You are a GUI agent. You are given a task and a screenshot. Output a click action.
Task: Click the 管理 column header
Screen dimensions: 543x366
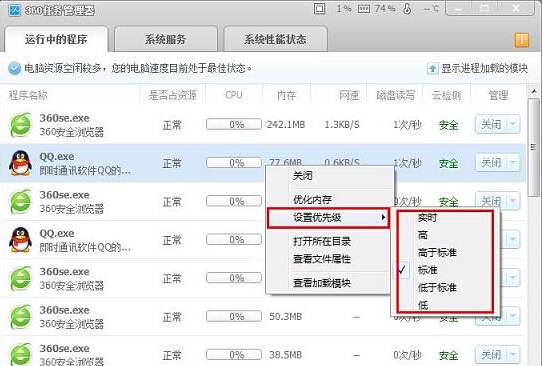pyautogui.click(x=498, y=95)
